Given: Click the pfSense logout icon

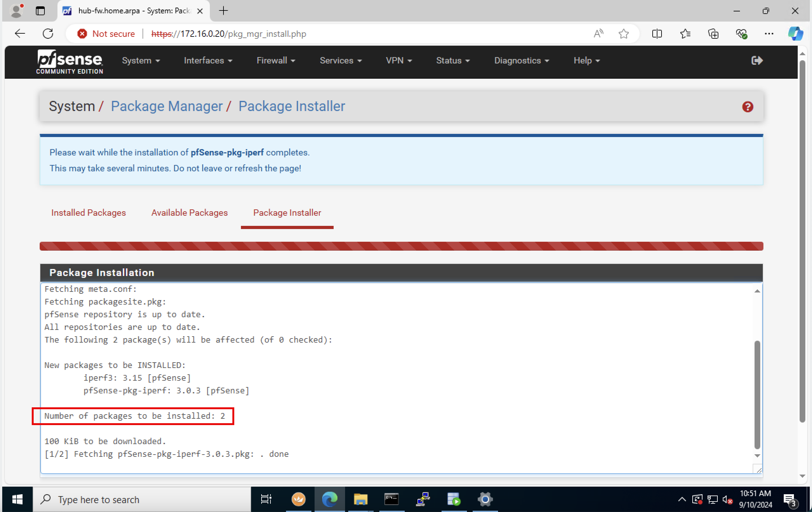Looking at the screenshot, I should (x=757, y=60).
